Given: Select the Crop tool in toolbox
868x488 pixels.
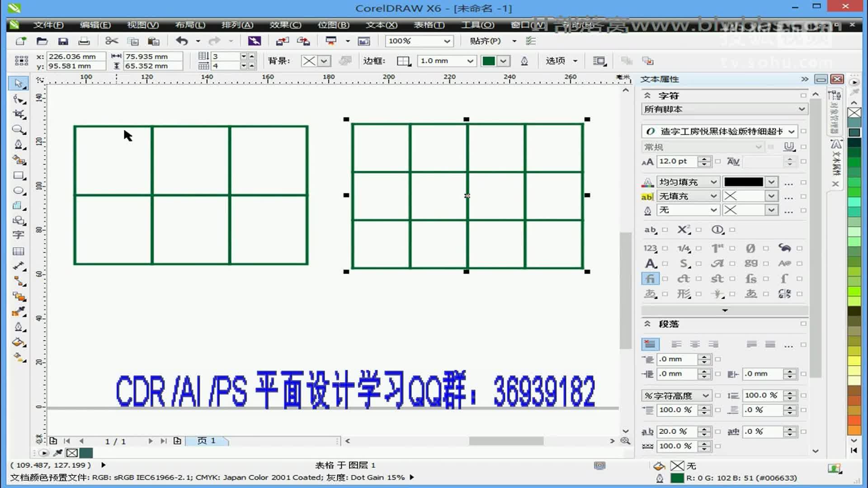Looking at the screenshot, I should coord(18,114).
